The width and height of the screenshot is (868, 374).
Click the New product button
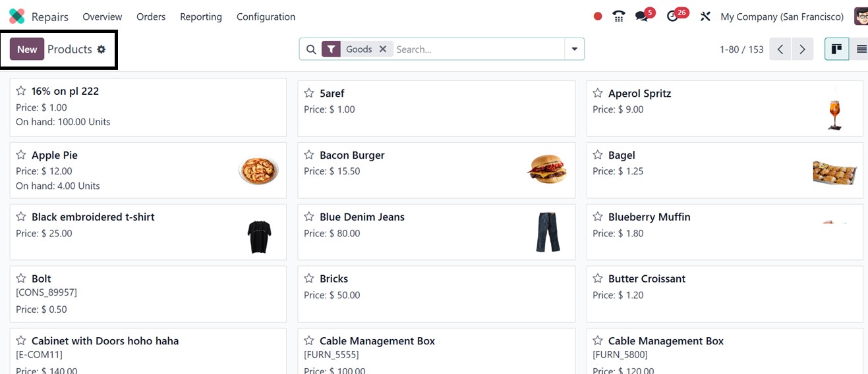[x=27, y=49]
